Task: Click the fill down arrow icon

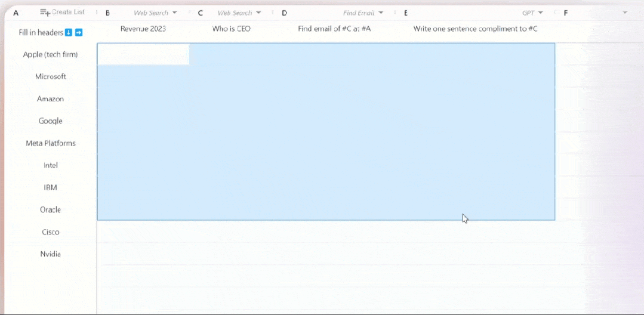Action: click(x=69, y=32)
